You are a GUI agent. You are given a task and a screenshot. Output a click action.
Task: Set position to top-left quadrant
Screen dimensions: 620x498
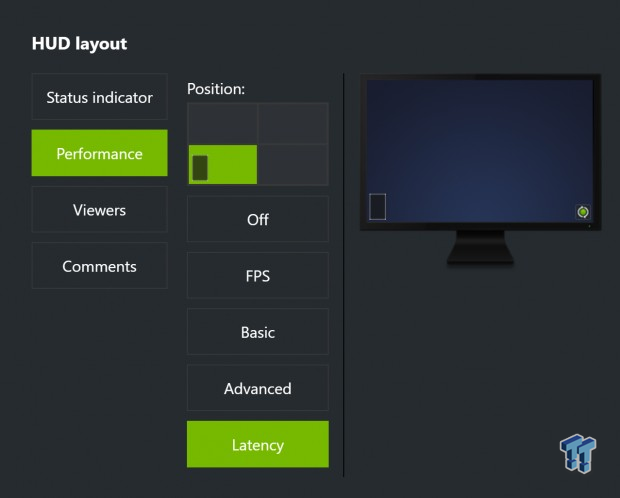pos(223,123)
